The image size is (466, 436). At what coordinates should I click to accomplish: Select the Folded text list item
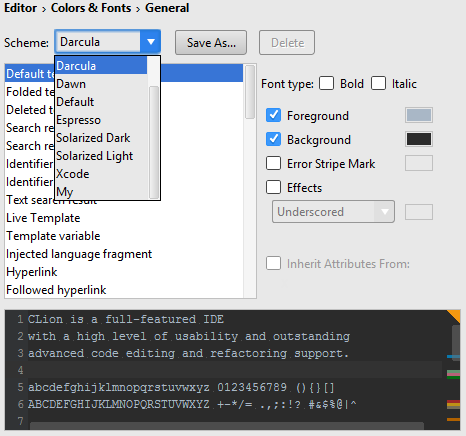pos(30,92)
